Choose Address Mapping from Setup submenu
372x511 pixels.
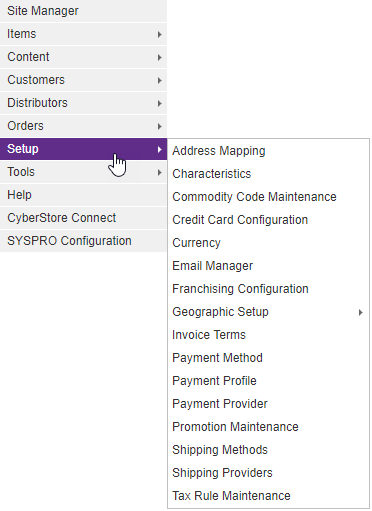[x=268, y=151]
